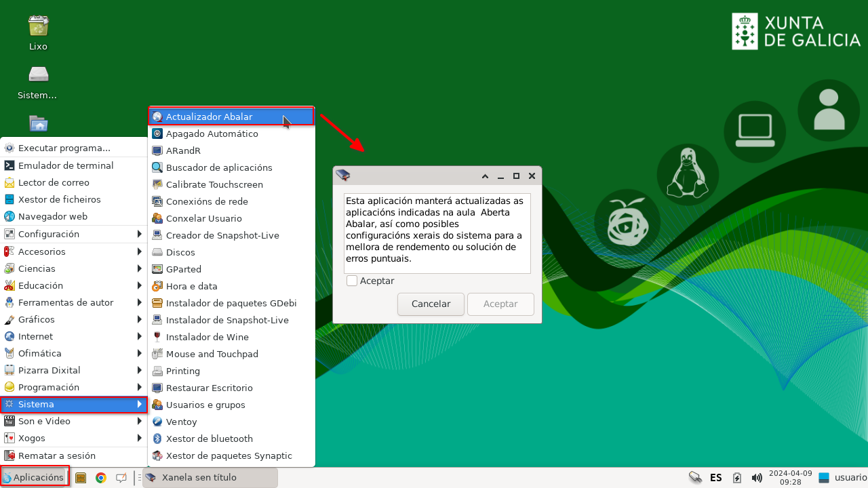868x488 pixels.
Task: Open the Actualizador Abalar updater
Action: tap(209, 116)
